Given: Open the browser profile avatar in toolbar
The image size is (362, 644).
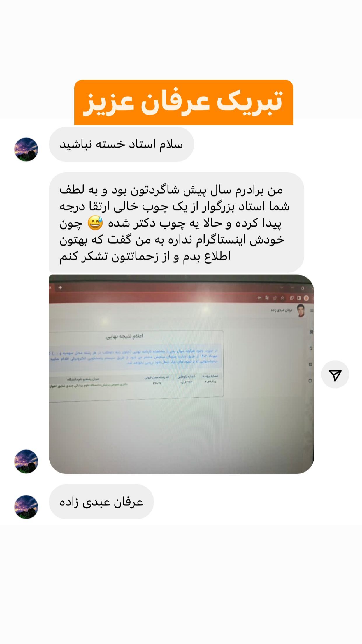Looking at the screenshot, I should tap(306, 298).
